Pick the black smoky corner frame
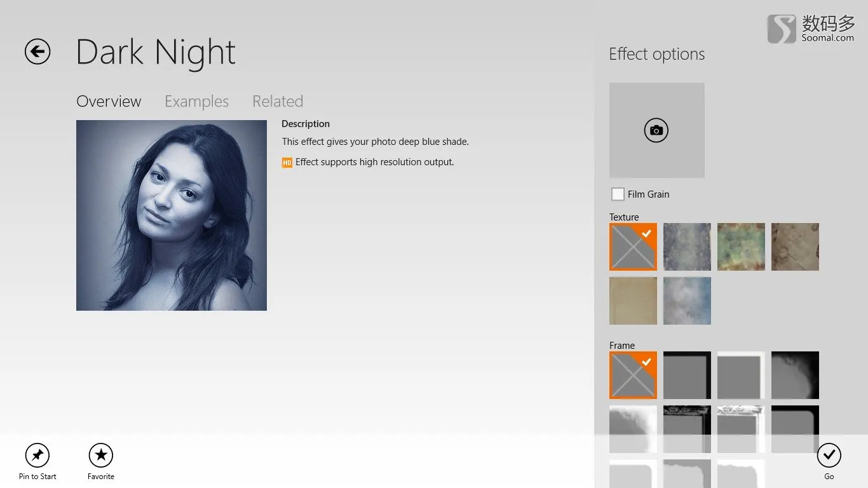Screen dimensions: 868x488 pos(795,375)
